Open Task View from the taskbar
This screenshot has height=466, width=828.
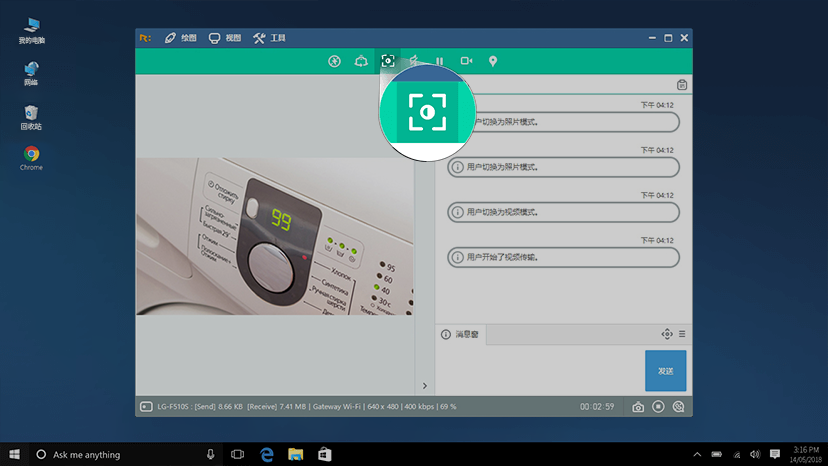[x=238, y=454]
